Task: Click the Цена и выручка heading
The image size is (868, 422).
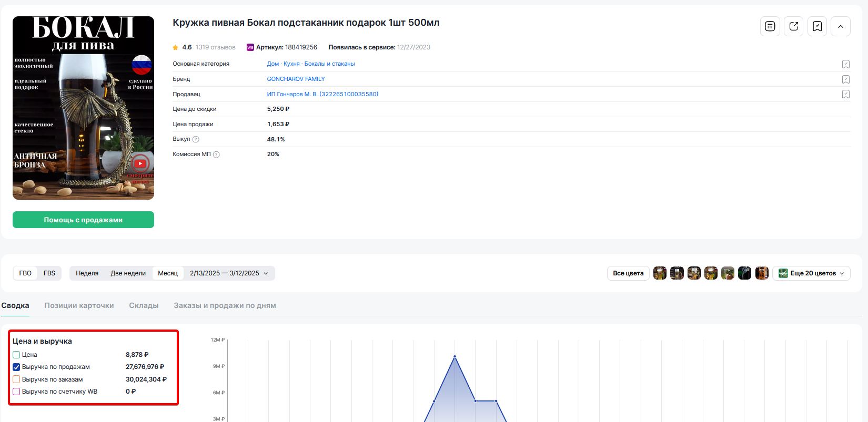Action: tap(42, 341)
